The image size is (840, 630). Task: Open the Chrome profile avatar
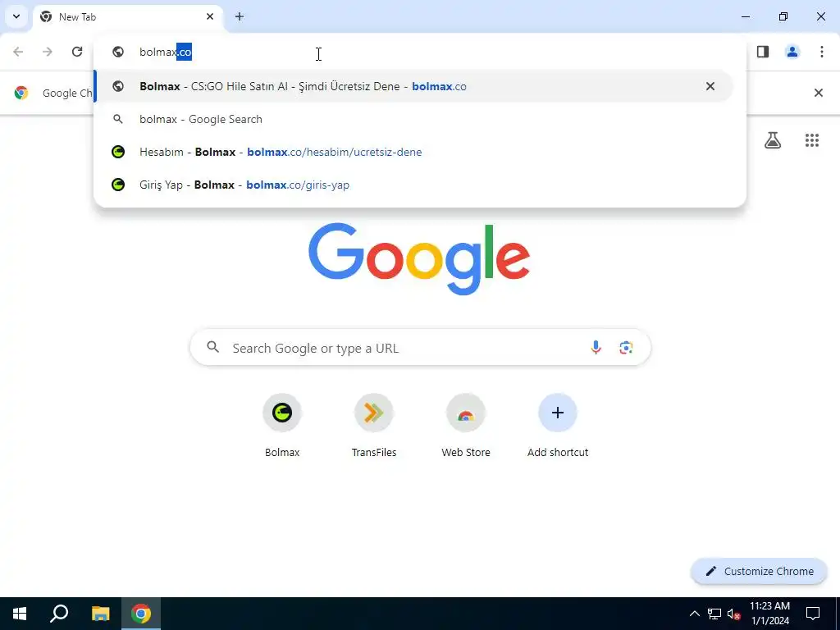click(x=792, y=52)
